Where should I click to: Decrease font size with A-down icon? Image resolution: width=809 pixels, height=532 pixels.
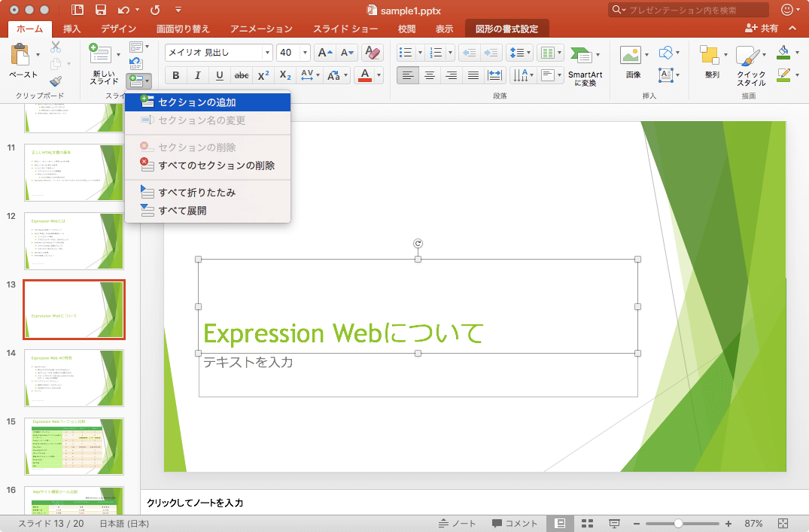pyautogui.click(x=347, y=53)
